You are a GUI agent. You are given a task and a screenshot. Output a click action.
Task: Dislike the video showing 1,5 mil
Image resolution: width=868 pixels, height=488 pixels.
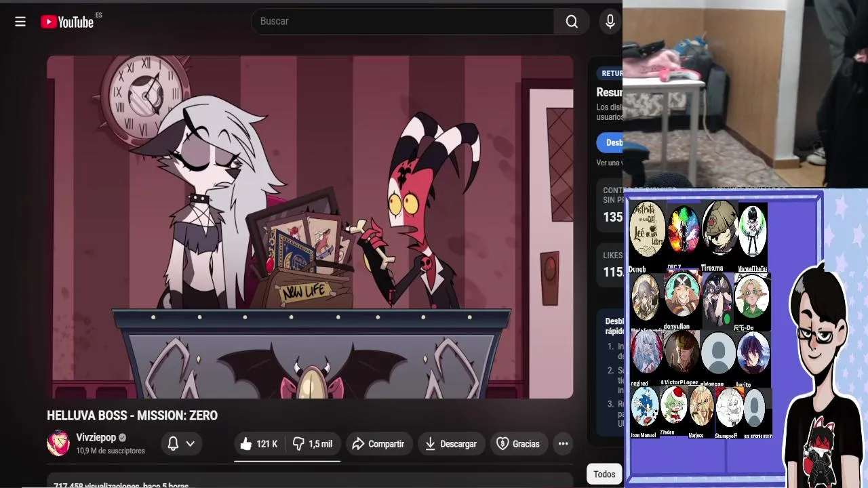coord(313,444)
